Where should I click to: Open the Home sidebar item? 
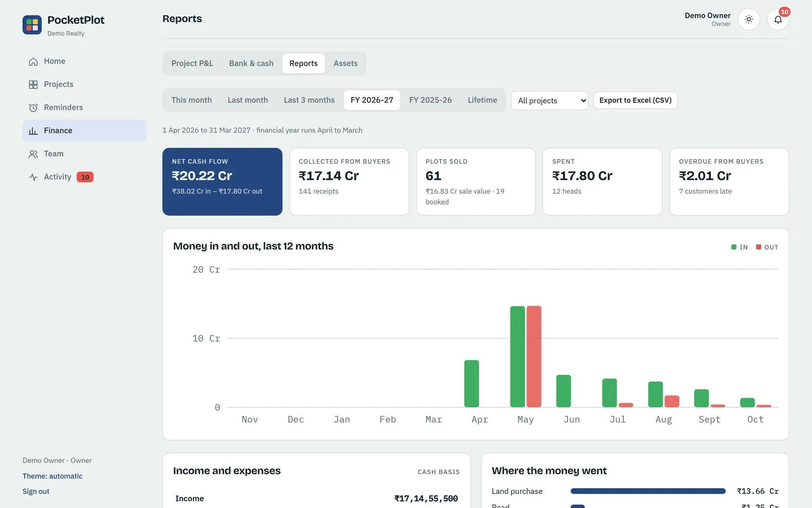coord(84,61)
